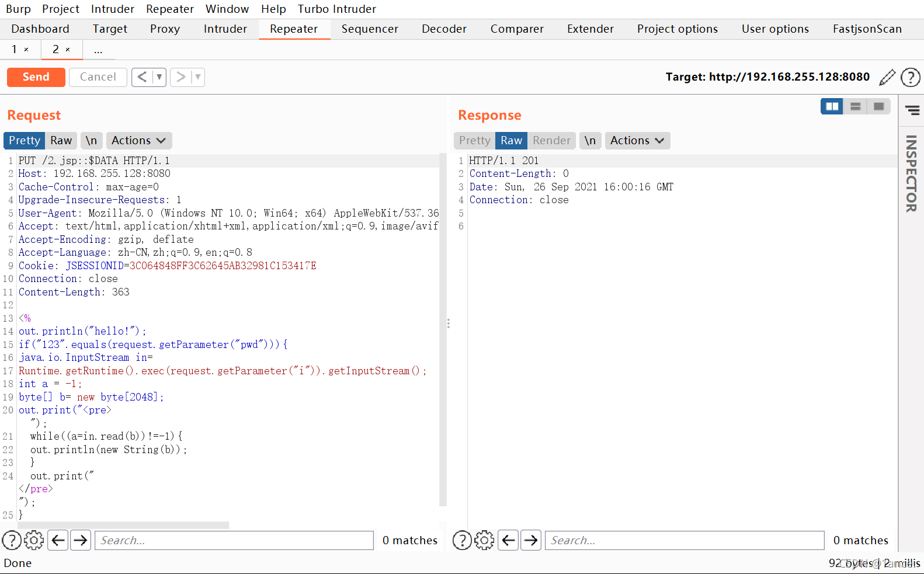Click the PUT /2.jsp::$DATA request line

94,161
